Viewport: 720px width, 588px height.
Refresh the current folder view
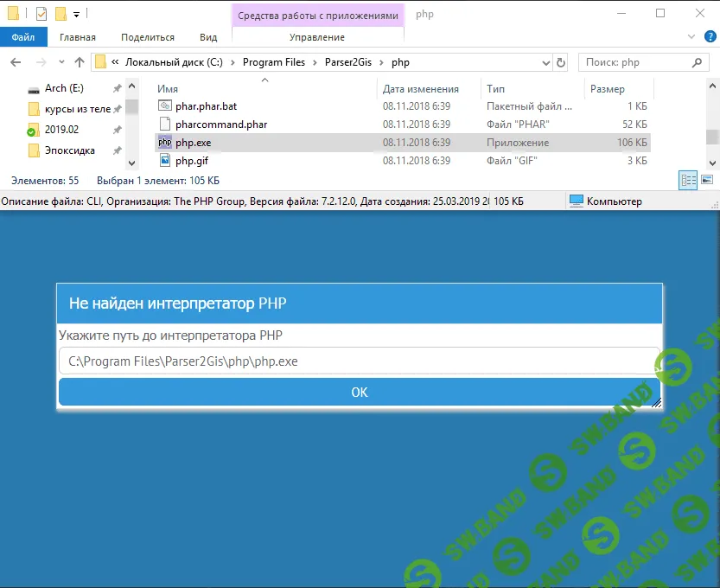click(x=562, y=62)
